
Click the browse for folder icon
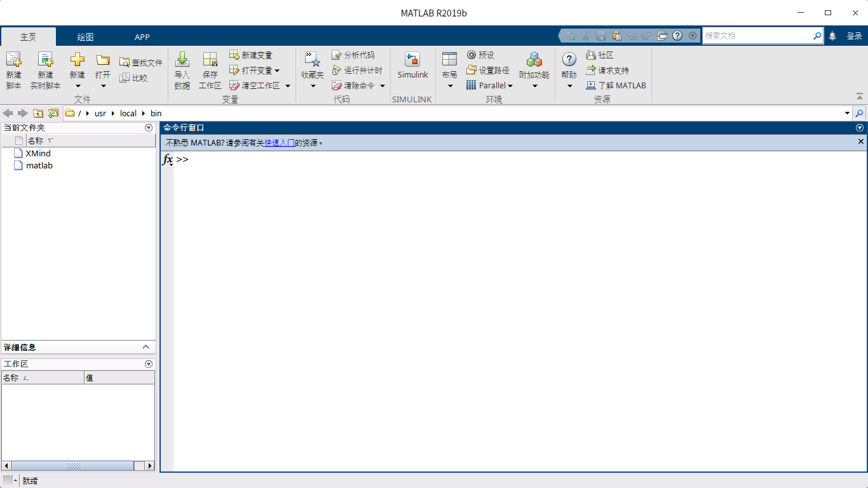point(53,113)
